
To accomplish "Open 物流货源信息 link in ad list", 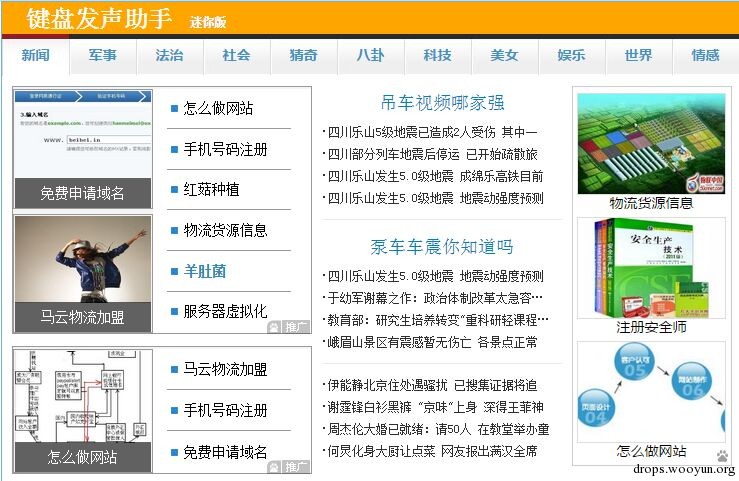I will click(225, 230).
